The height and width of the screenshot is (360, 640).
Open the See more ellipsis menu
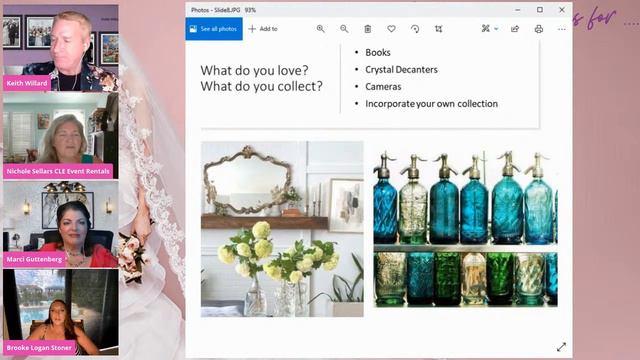[562, 29]
